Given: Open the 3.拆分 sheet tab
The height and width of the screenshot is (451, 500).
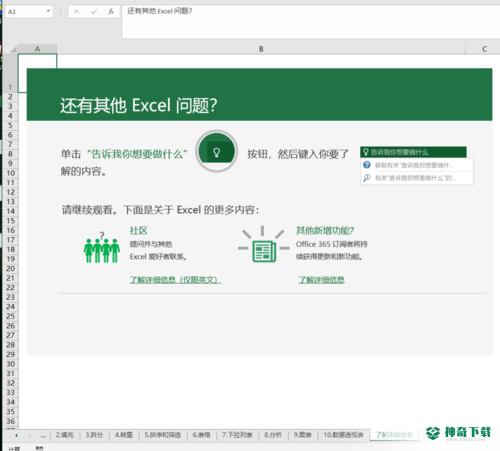Looking at the screenshot, I should click(x=94, y=435).
